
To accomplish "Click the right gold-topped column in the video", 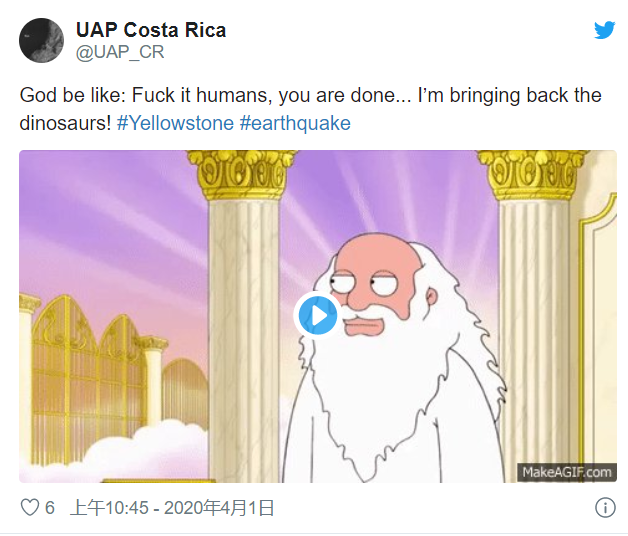I will [x=530, y=300].
